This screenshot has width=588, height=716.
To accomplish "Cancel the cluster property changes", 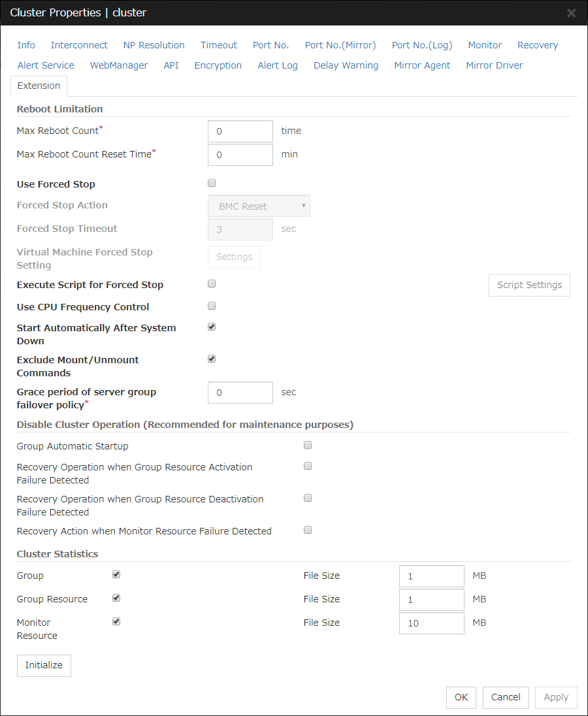I will point(505,697).
